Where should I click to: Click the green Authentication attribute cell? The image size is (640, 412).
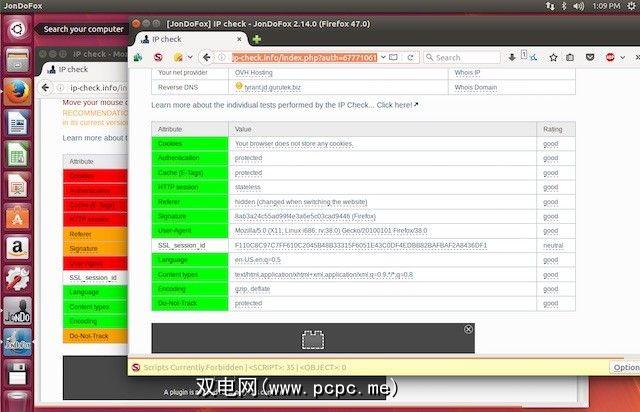[190, 158]
